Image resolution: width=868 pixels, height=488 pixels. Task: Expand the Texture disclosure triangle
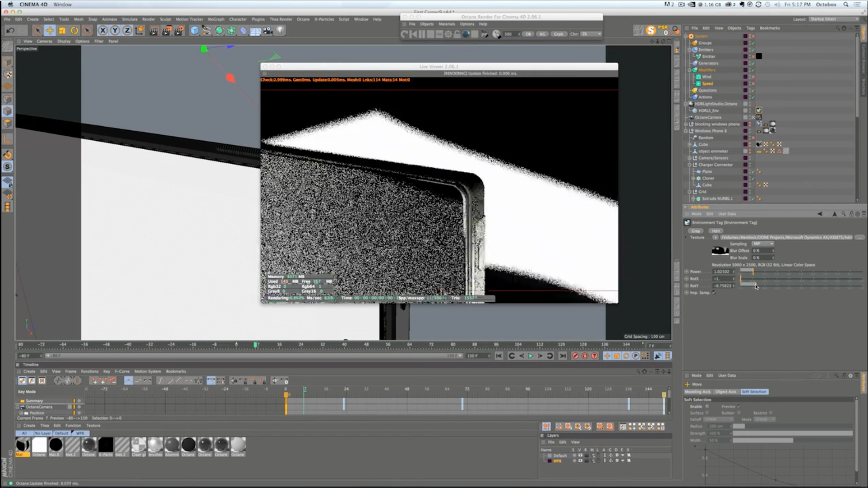pos(686,237)
